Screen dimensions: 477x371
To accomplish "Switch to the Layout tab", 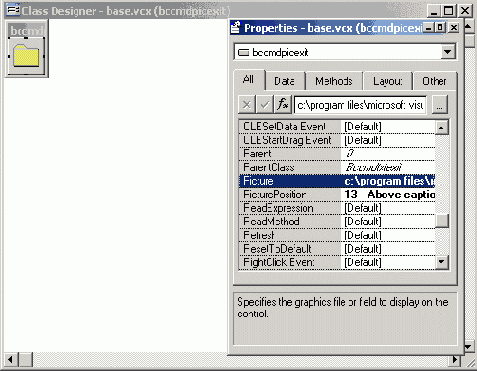I will (388, 81).
